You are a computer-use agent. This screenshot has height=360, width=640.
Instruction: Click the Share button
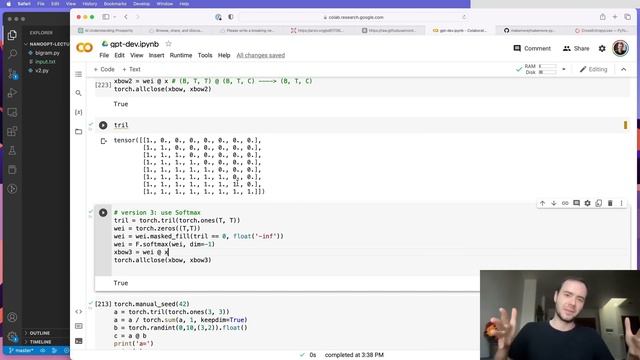pos(576,48)
